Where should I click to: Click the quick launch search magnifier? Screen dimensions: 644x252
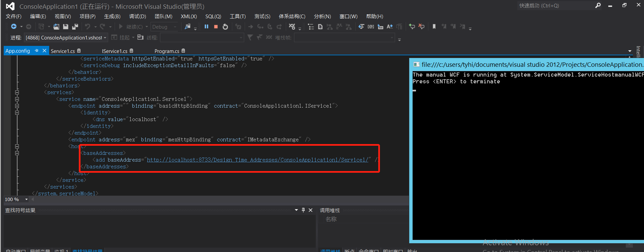click(598, 5)
